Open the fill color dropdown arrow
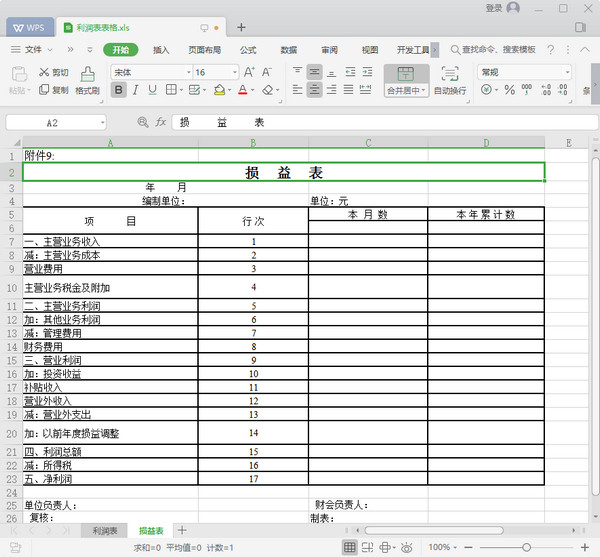Screen dimensions: 600x557 coord(230,91)
